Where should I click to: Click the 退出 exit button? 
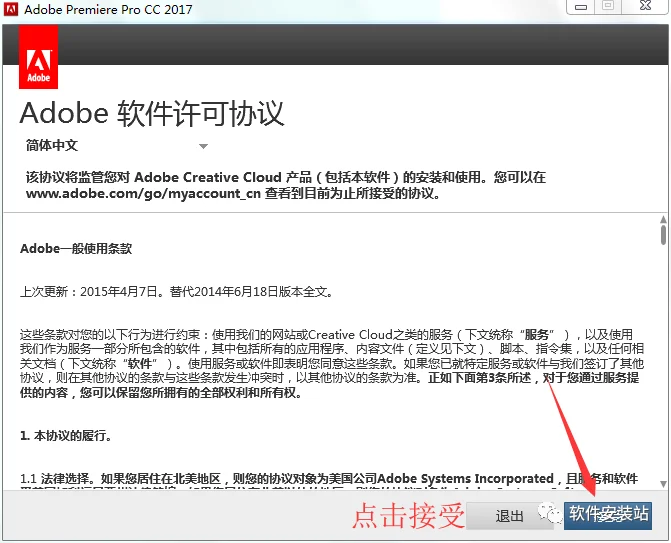pyautogui.click(x=509, y=516)
